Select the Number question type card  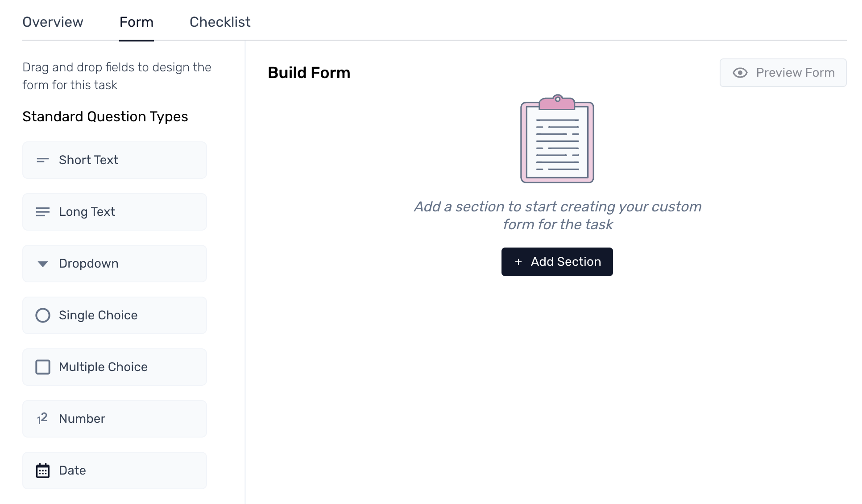pyautogui.click(x=115, y=419)
